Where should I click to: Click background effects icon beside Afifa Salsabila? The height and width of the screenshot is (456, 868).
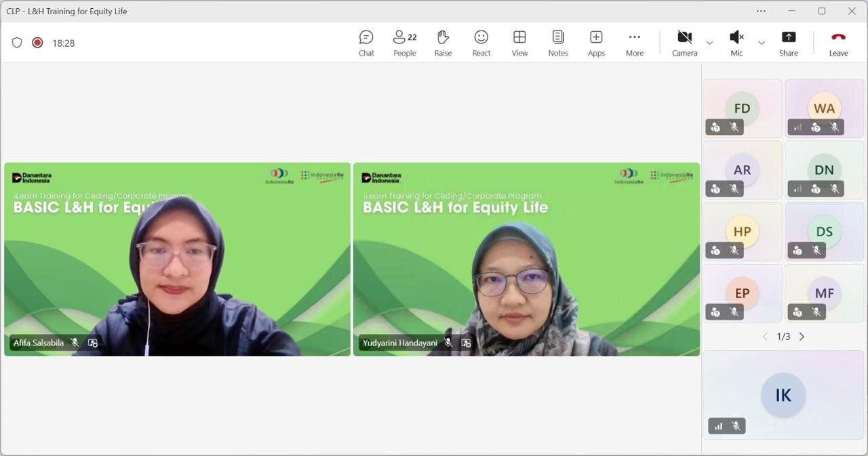93,343
